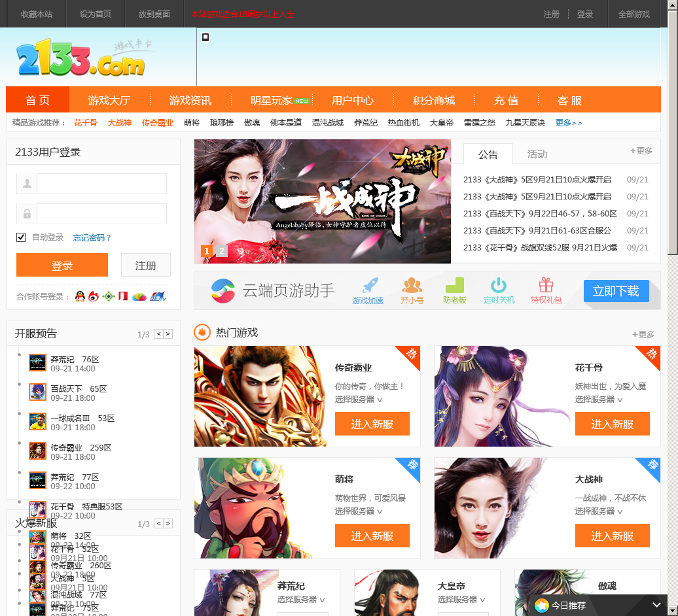Image resolution: width=678 pixels, height=616 pixels.
Task: Click the small square icon in the banner
Action: tap(205, 37)
